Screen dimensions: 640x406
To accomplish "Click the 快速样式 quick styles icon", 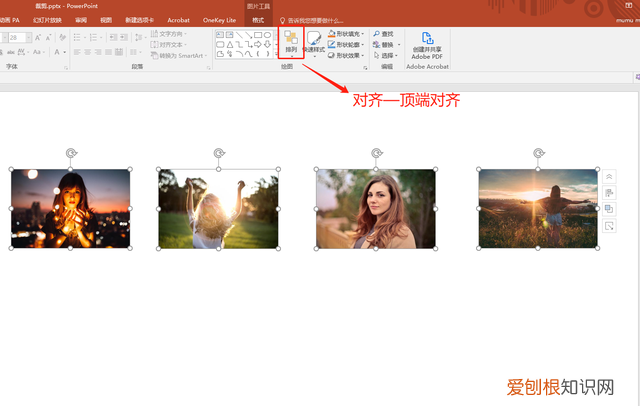I will (313, 43).
